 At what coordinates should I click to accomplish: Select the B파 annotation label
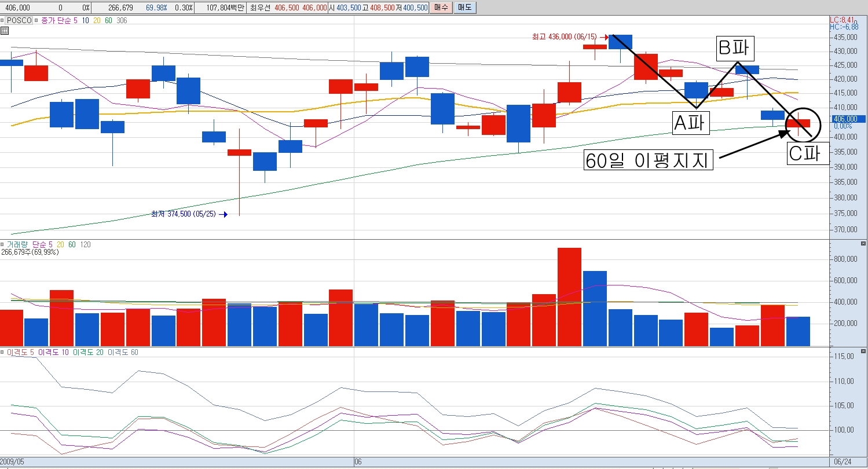735,49
